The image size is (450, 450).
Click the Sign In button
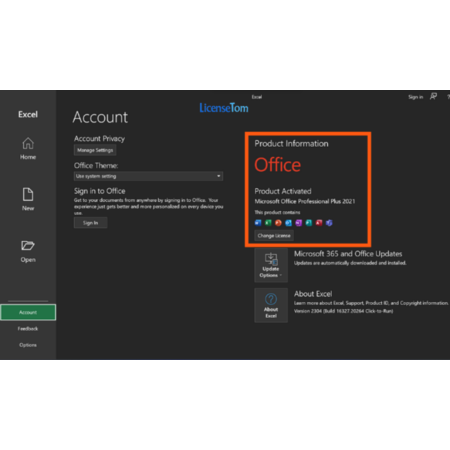click(x=90, y=223)
